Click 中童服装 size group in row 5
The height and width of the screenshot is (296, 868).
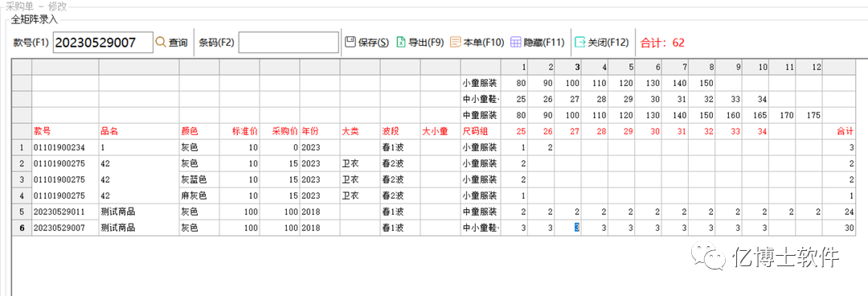480,212
